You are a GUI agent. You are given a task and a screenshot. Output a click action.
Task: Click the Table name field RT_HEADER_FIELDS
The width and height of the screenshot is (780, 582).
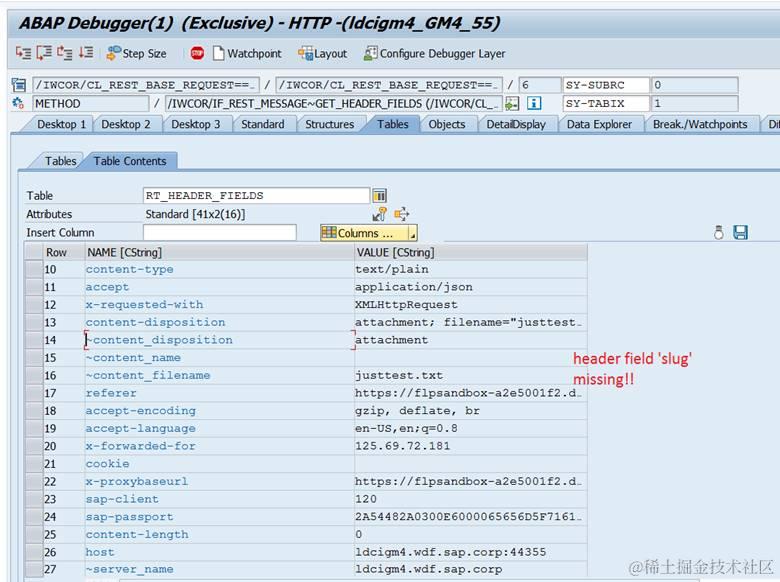256,195
